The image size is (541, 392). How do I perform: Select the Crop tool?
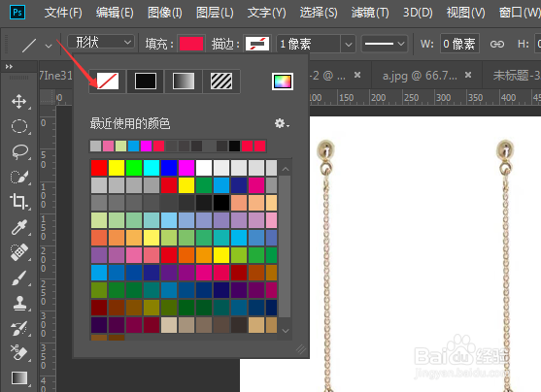pos(18,202)
